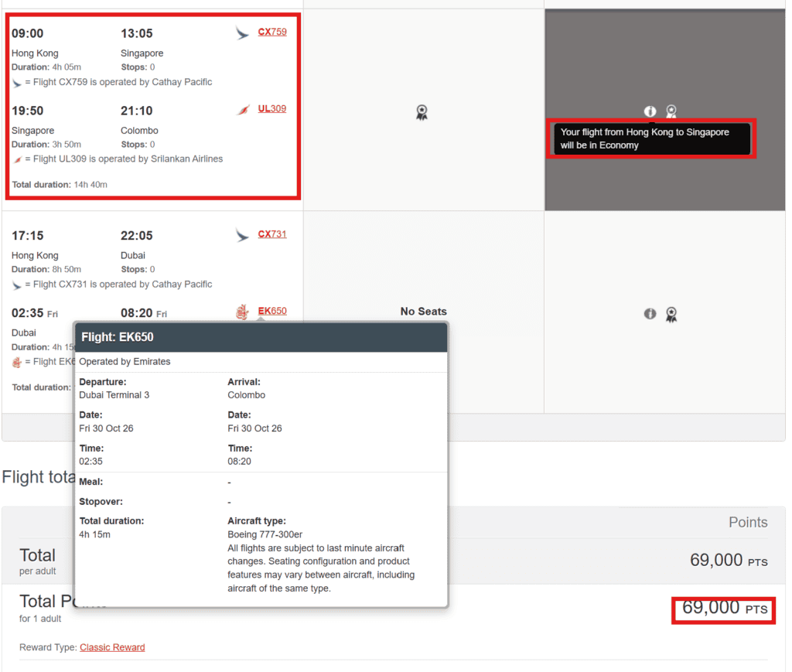Open the UL309 flight details link
The image size is (792, 672).
[x=272, y=108]
